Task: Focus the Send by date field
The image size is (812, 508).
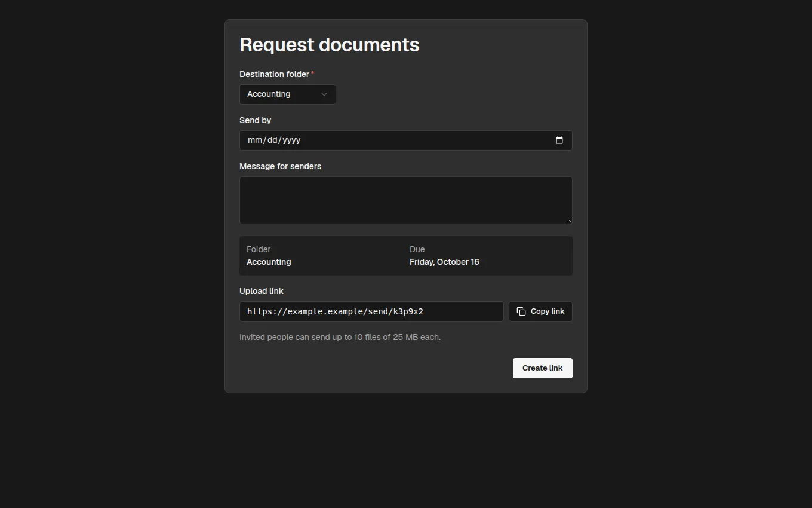Action: [405, 140]
